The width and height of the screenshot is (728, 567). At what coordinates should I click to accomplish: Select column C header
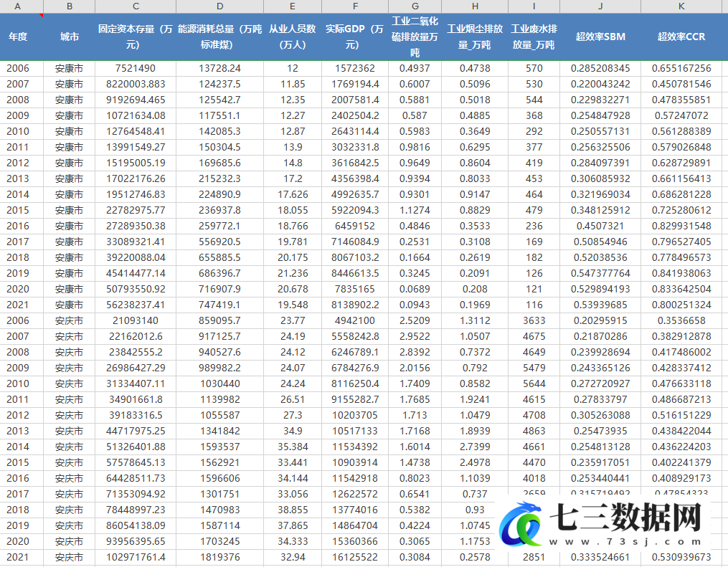pyautogui.click(x=136, y=6)
